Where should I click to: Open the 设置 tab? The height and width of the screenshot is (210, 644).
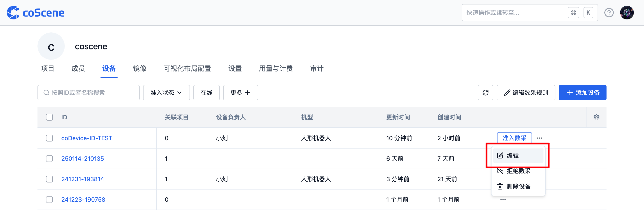(235, 69)
